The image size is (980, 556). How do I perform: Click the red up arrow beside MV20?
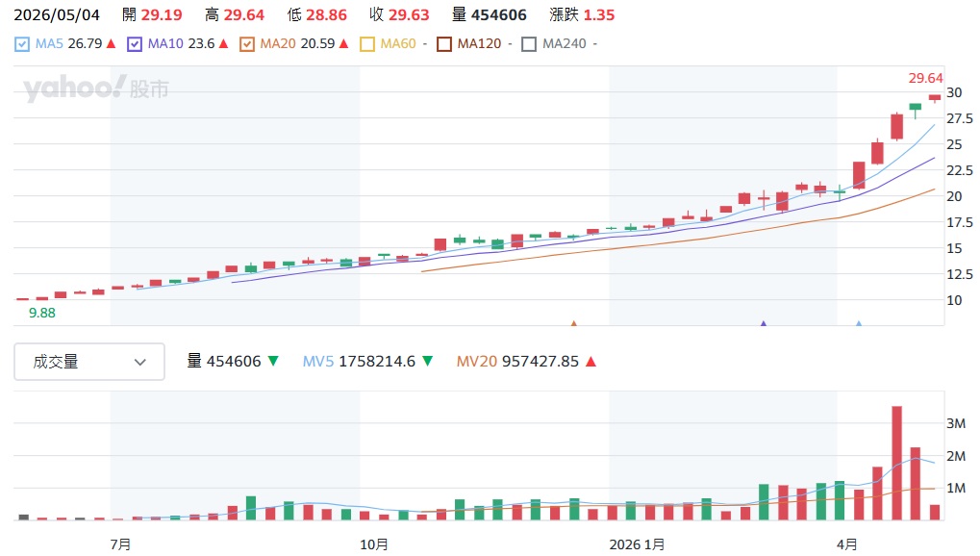click(x=591, y=362)
